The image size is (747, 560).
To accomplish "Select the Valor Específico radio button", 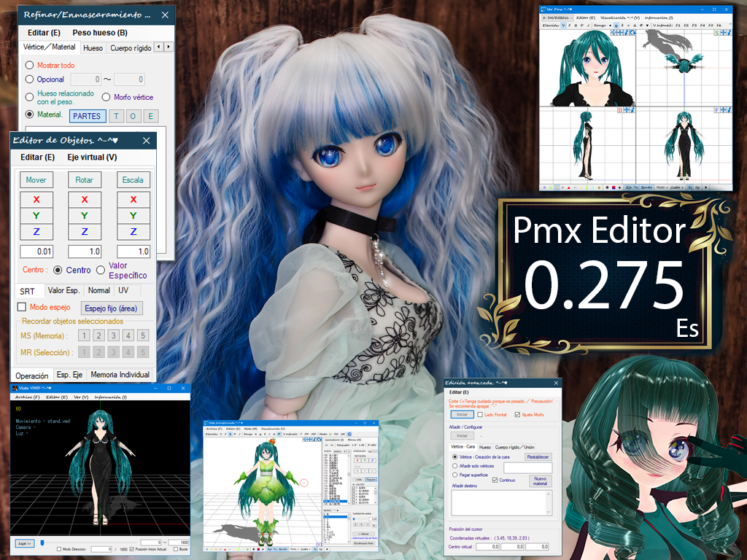I will (x=101, y=270).
